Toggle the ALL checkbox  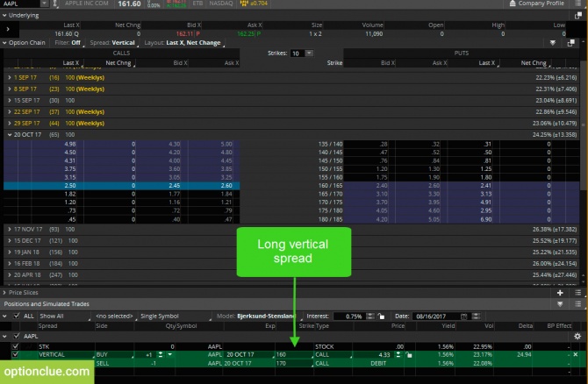pos(16,316)
